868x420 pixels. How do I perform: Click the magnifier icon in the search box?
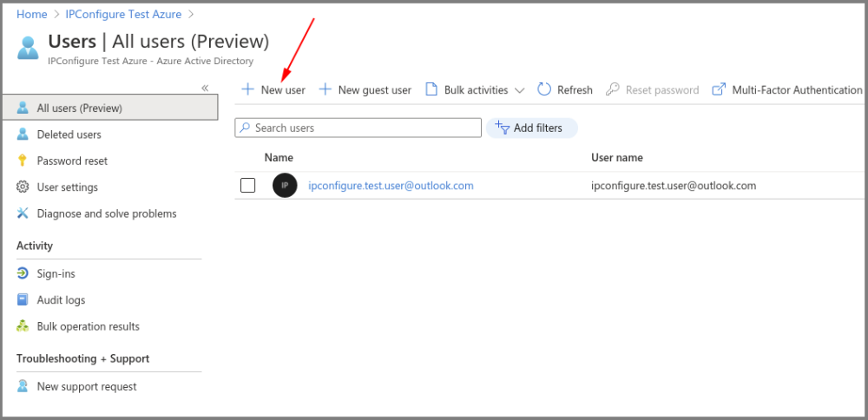point(246,128)
